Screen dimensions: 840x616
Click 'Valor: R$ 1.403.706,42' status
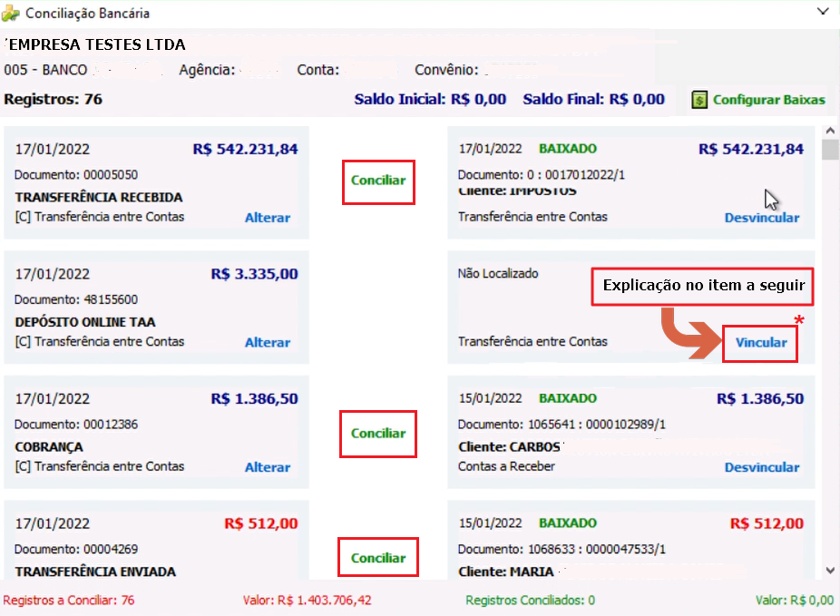307,600
